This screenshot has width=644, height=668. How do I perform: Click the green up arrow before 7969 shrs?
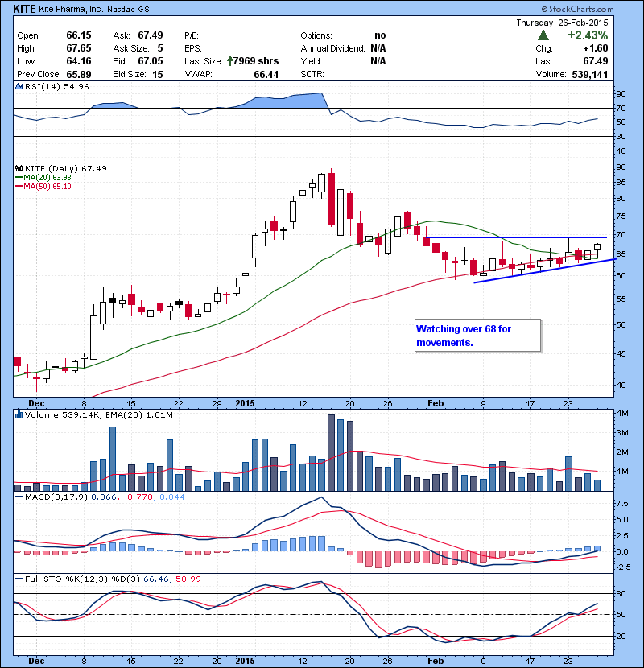point(229,61)
